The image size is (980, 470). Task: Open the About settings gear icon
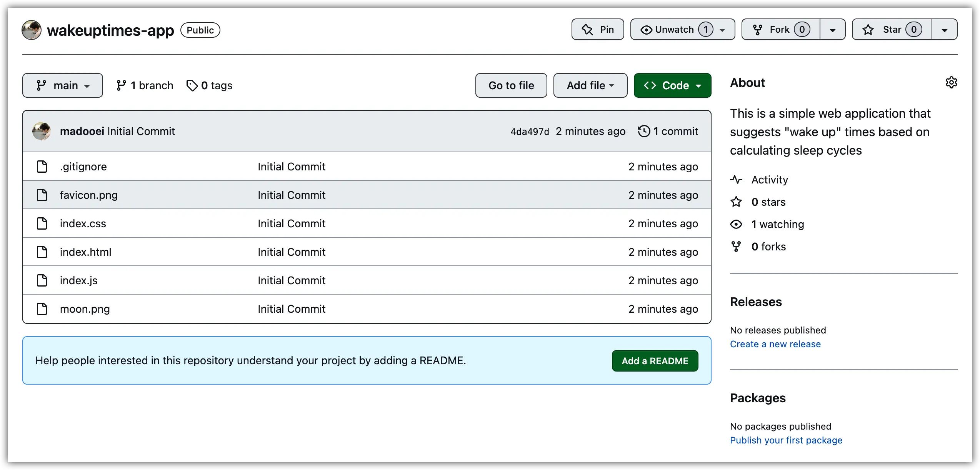952,82
